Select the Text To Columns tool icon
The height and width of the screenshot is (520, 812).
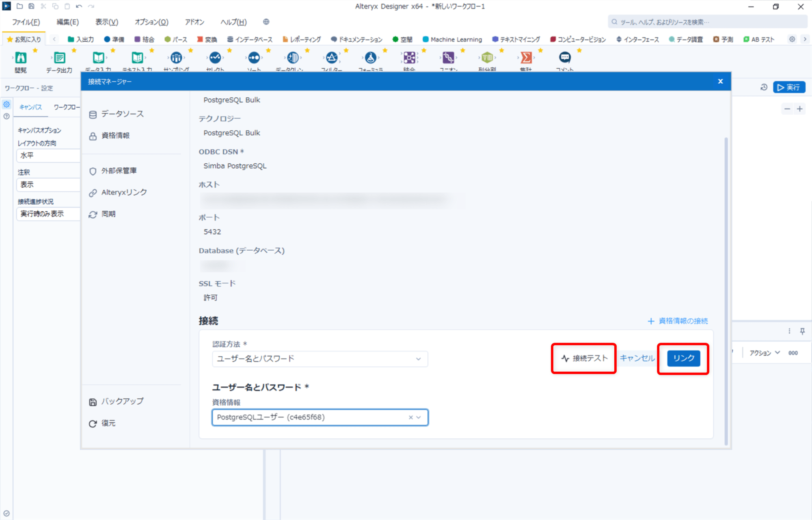pyautogui.click(x=487, y=58)
